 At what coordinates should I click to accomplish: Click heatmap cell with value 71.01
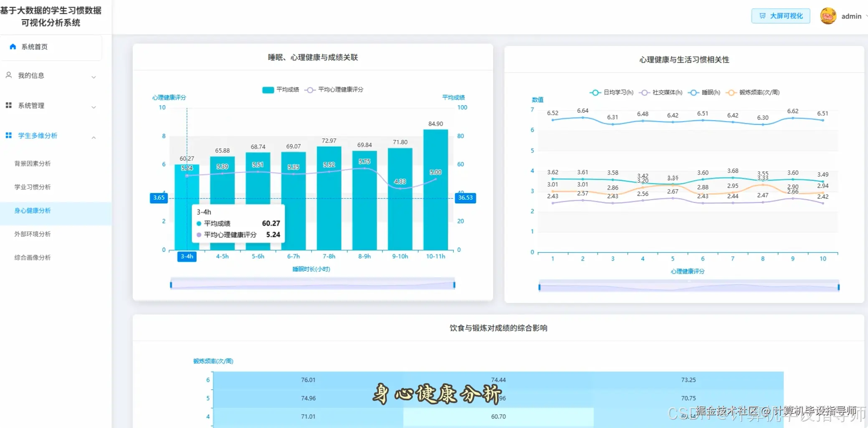308,417
